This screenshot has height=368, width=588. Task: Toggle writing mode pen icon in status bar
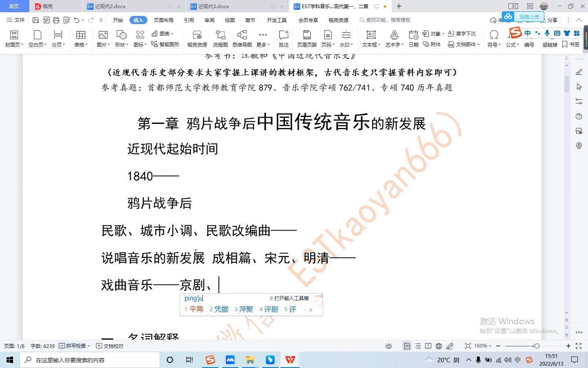450,346
